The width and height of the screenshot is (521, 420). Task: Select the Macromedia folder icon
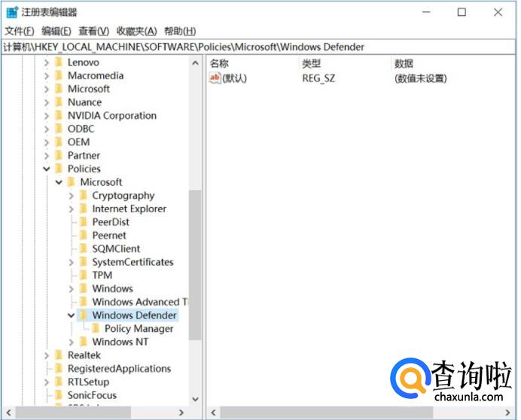point(59,75)
